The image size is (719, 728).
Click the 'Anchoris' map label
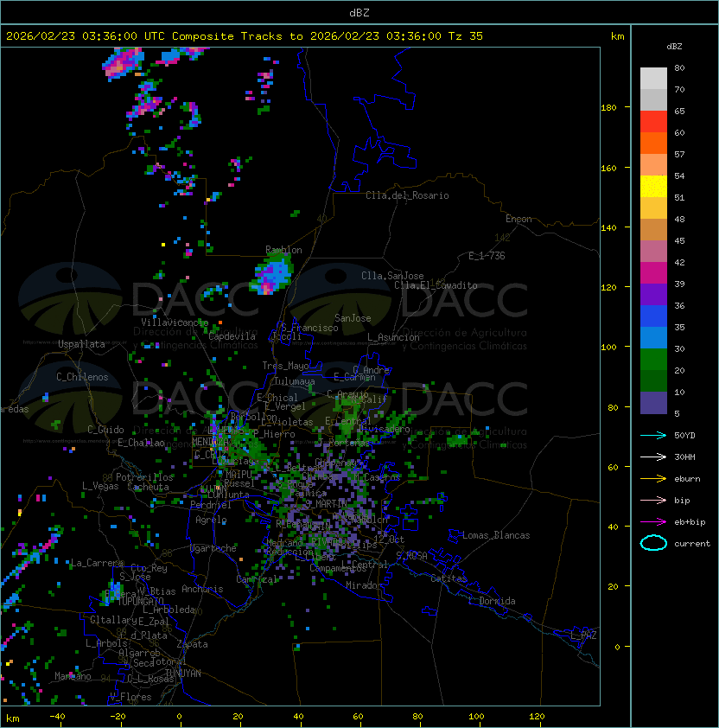202,589
